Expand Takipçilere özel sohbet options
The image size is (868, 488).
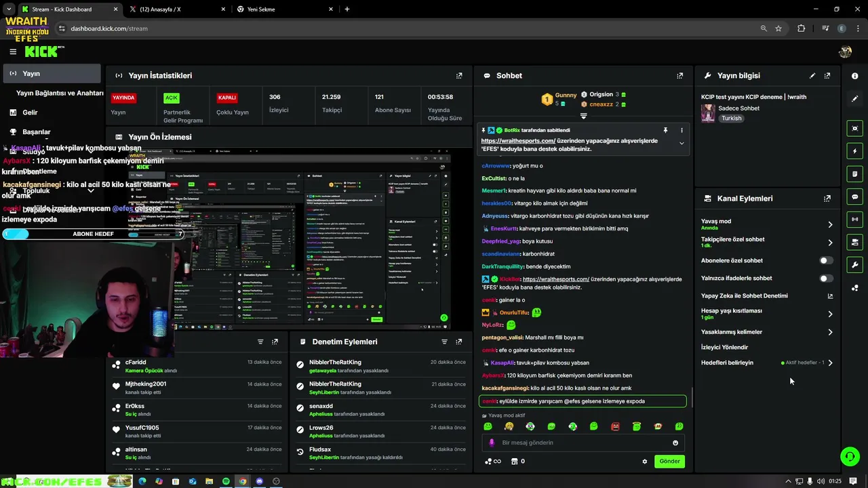coord(830,243)
